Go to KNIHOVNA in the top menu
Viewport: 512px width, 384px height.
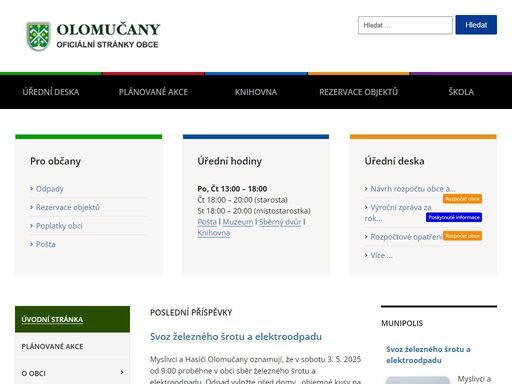pyautogui.click(x=256, y=92)
